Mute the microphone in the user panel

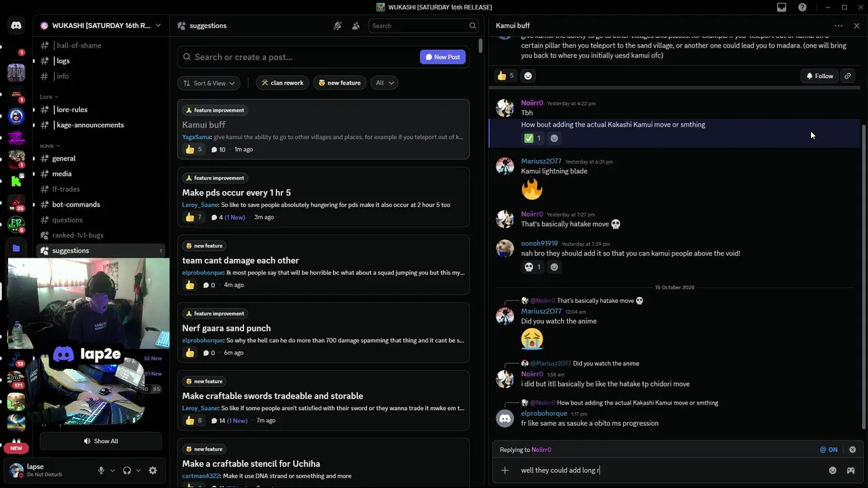101,470
